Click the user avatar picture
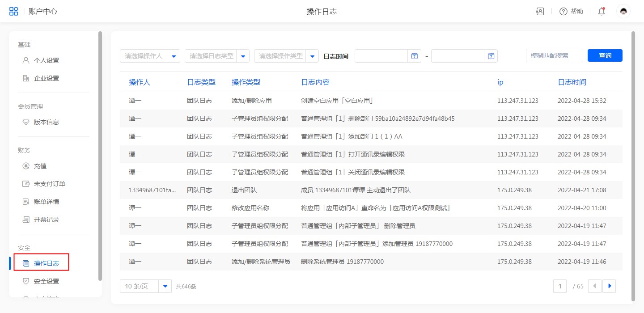The width and height of the screenshot is (644, 313). click(x=623, y=11)
